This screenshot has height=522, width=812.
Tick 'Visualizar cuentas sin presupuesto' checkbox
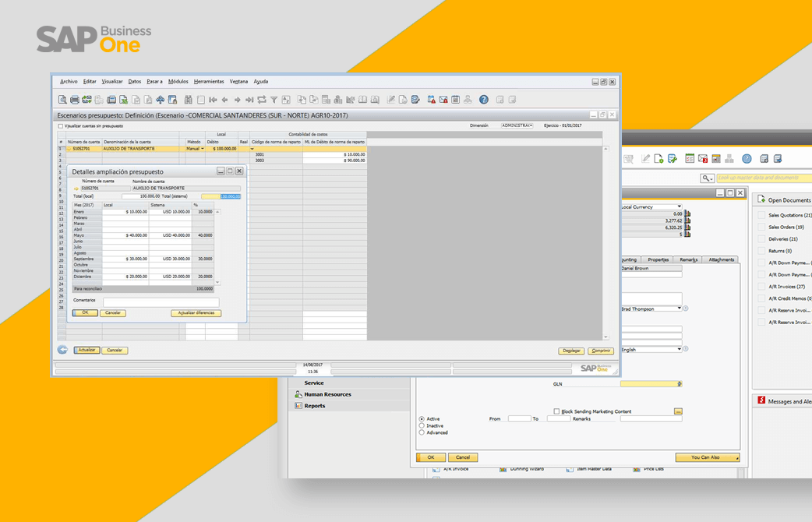[61, 126]
